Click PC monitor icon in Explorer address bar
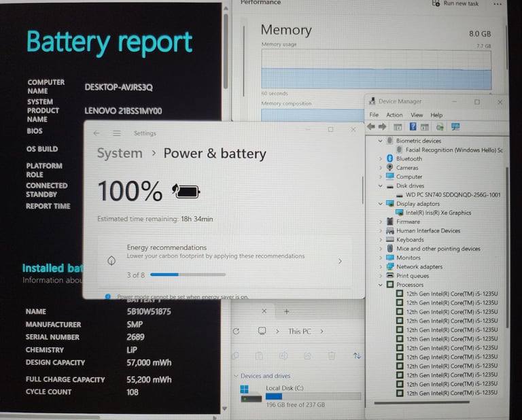 (262, 331)
